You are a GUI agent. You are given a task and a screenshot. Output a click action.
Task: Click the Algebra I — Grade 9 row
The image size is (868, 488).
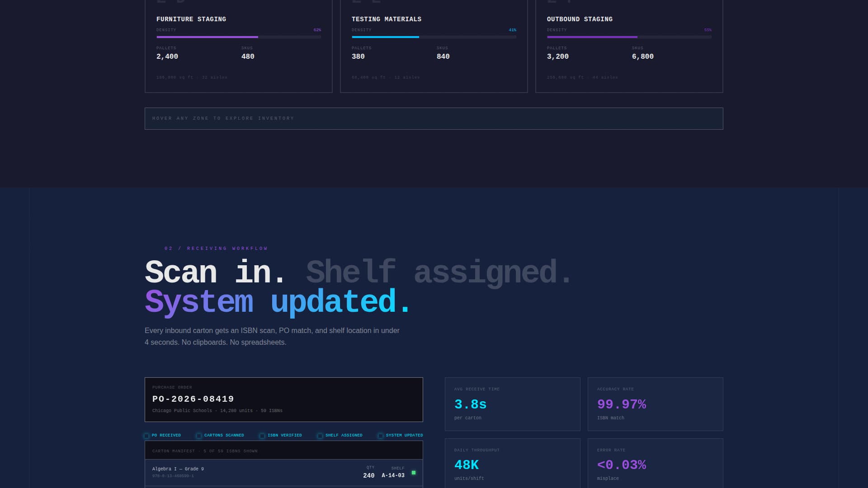coord(283,473)
